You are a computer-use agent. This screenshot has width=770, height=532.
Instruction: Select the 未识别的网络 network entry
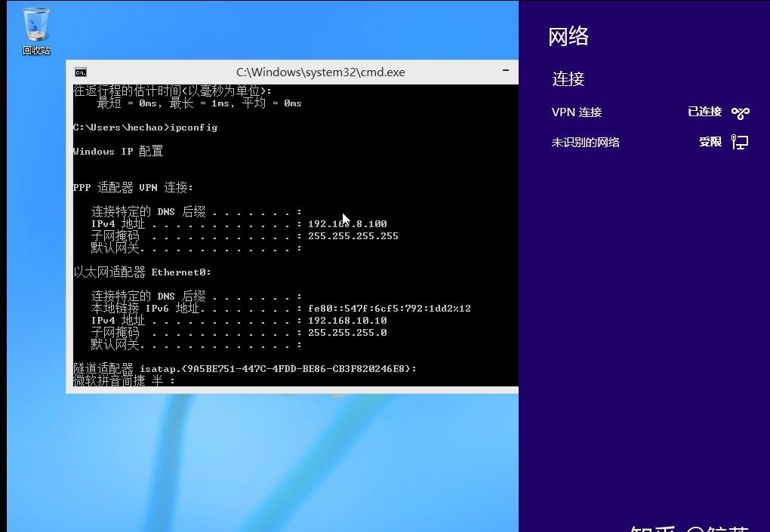click(650, 143)
